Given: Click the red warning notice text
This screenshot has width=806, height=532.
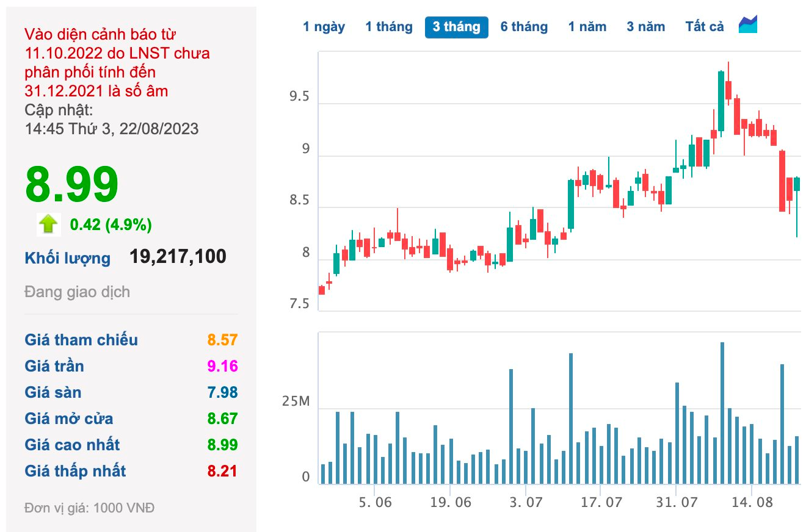Looking at the screenshot, I should [117, 63].
